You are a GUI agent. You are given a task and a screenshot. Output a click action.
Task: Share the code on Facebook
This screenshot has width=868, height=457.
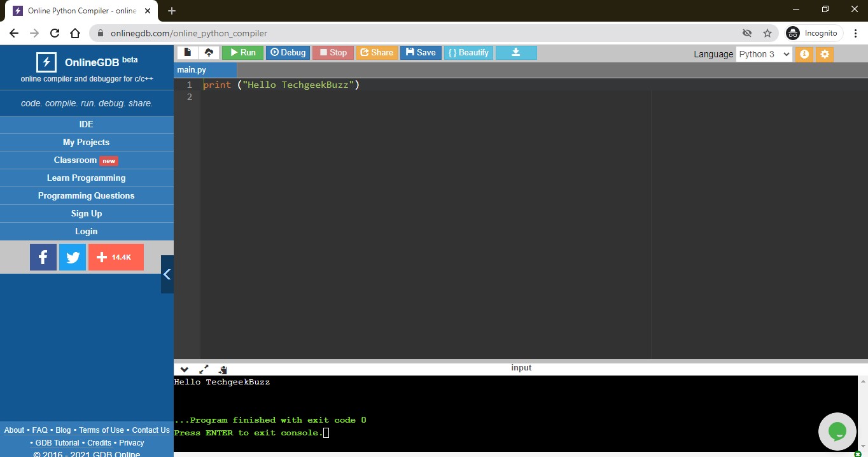[43, 257]
